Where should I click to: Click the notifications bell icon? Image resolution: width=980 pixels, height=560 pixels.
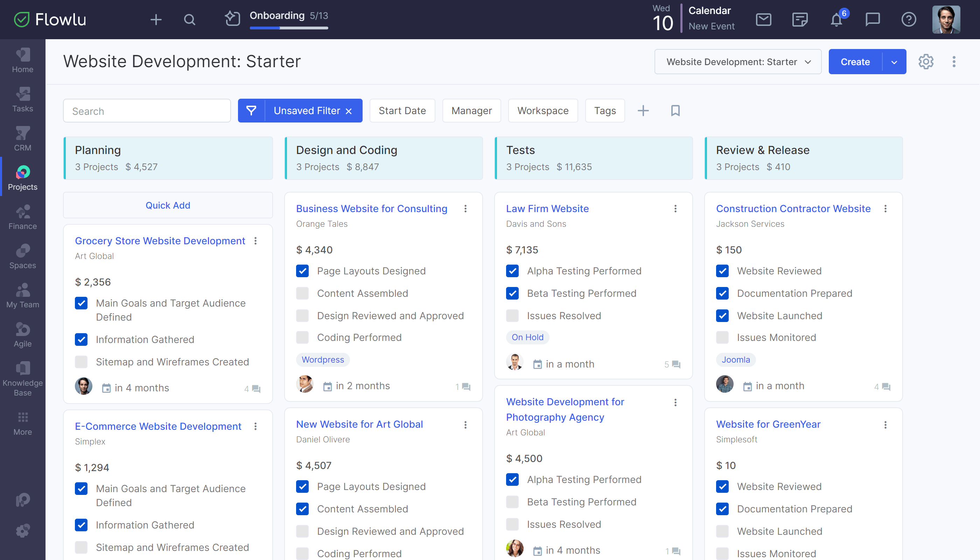tap(836, 20)
